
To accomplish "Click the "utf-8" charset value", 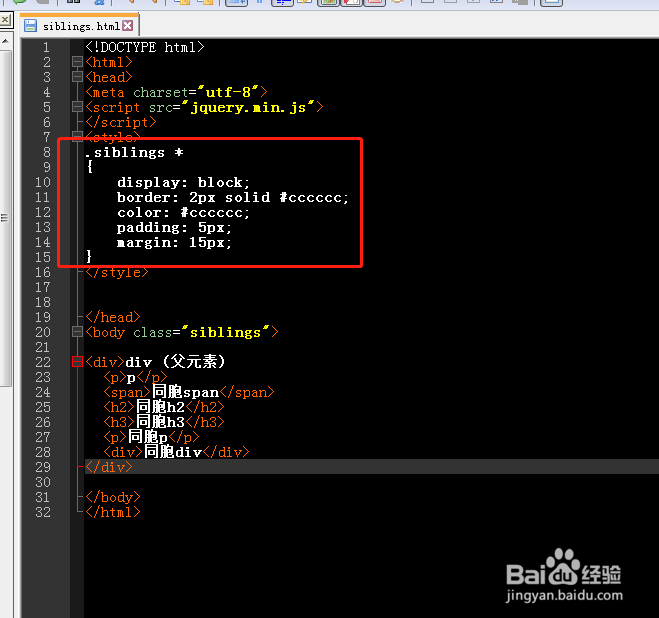I will tap(229, 92).
